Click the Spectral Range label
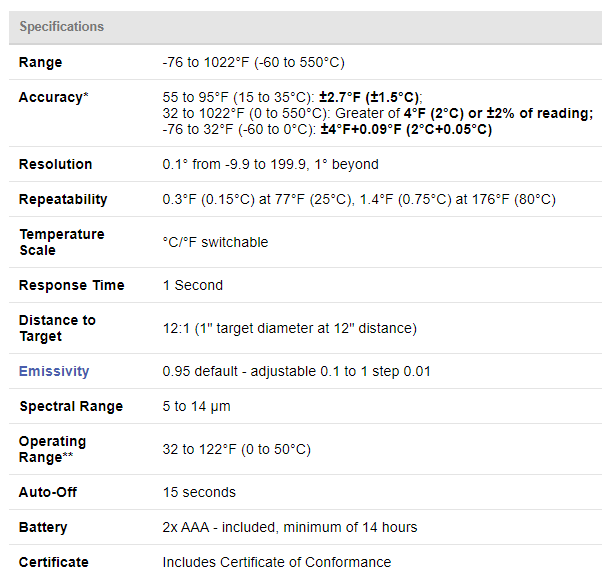602x577 pixels. [71, 406]
